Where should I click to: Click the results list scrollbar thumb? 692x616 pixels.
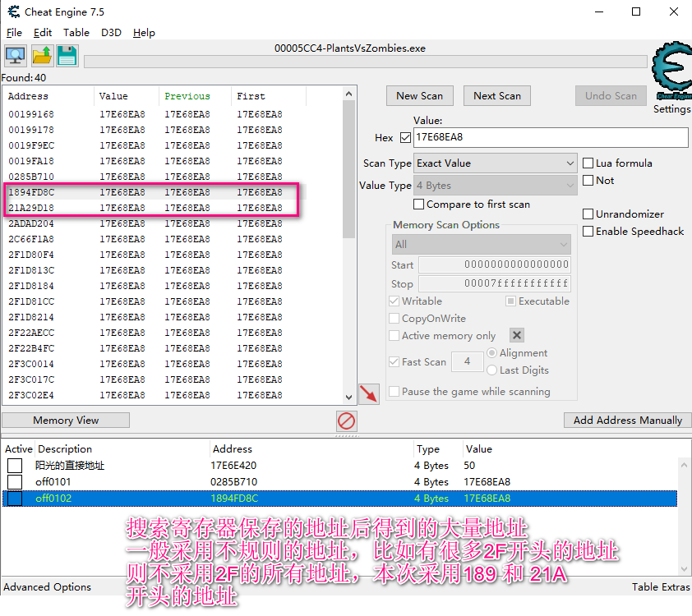pyautogui.click(x=348, y=169)
